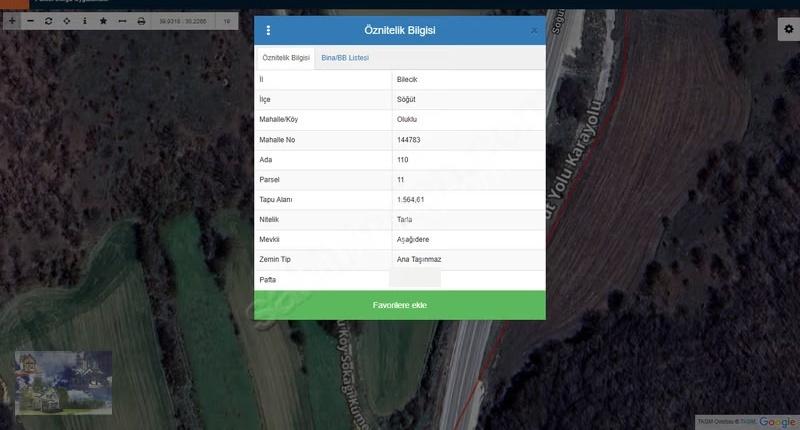Zoom out with the minus icon
The width and height of the screenshot is (800, 430).
pos(31,21)
